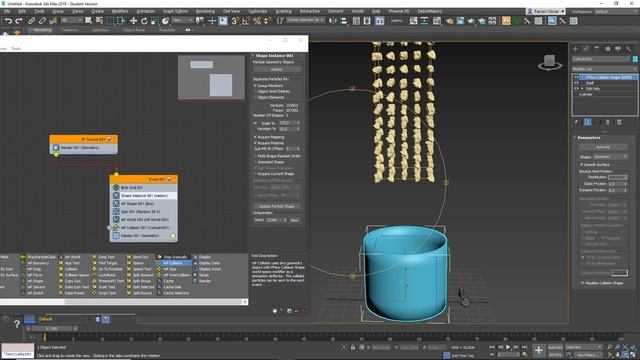The width and height of the screenshot is (640, 360).
Task: Open the selection filter dropdown in toolbar
Action: pyautogui.click(x=71, y=20)
